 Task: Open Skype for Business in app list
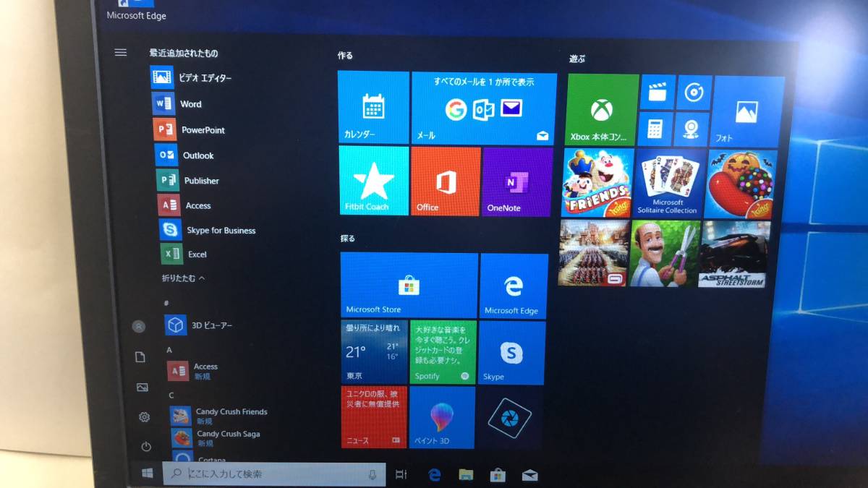coord(208,230)
